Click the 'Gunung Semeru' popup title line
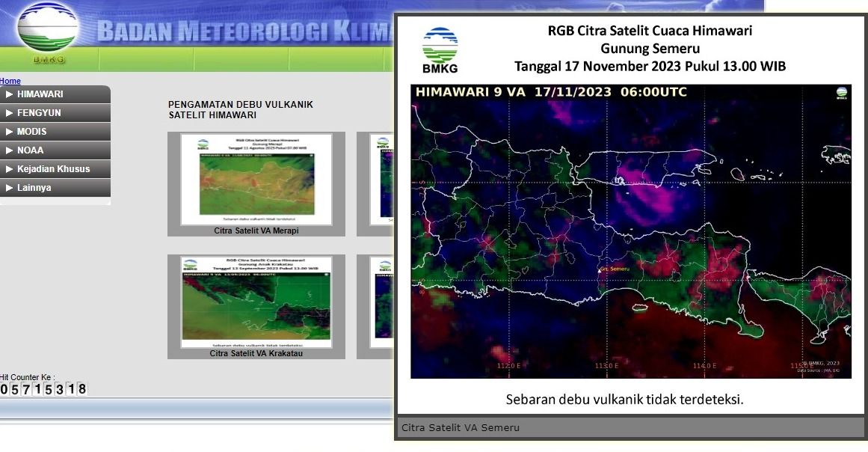The height and width of the screenshot is (452, 868). tap(650, 49)
